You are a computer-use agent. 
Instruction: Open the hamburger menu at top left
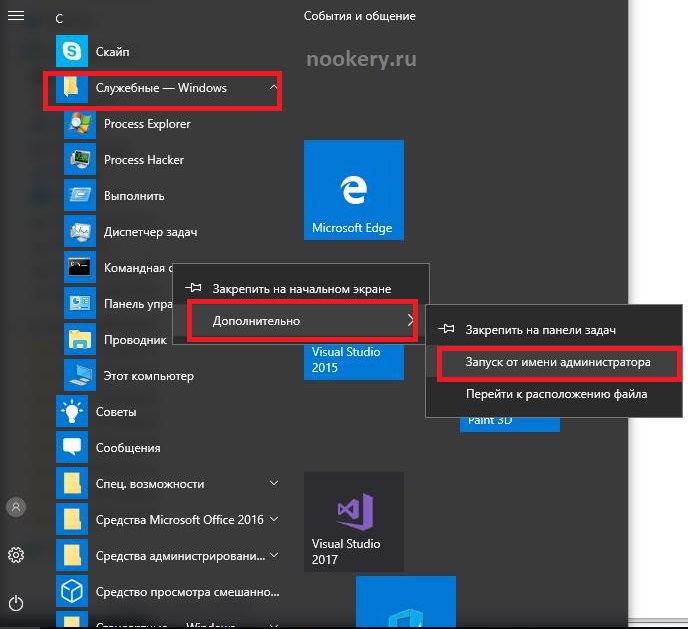click(x=16, y=16)
